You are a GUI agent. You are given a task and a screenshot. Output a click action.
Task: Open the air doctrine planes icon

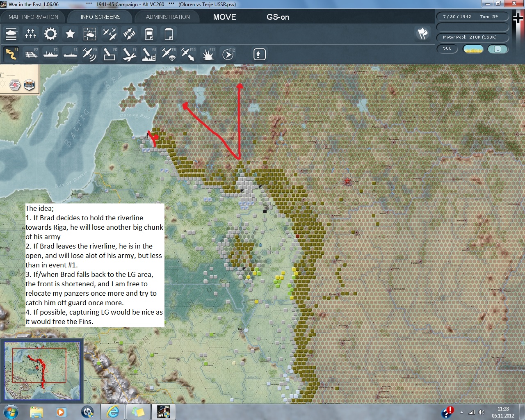pyautogui.click(x=110, y=34)
